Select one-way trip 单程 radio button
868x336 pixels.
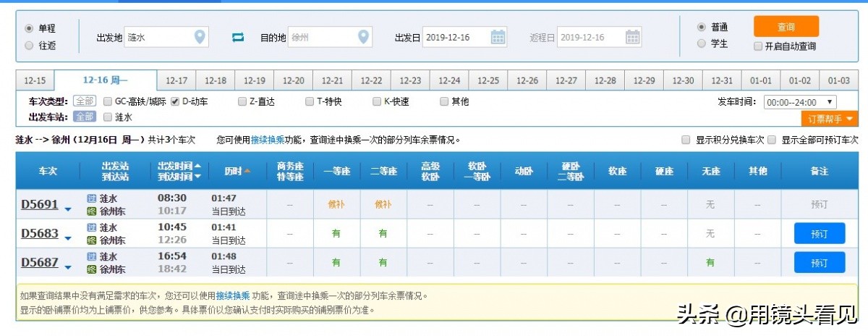click(x=29, y=28)
